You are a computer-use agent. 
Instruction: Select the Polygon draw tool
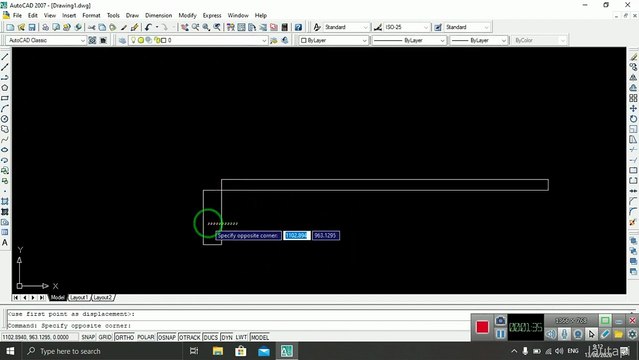(5, 88)
